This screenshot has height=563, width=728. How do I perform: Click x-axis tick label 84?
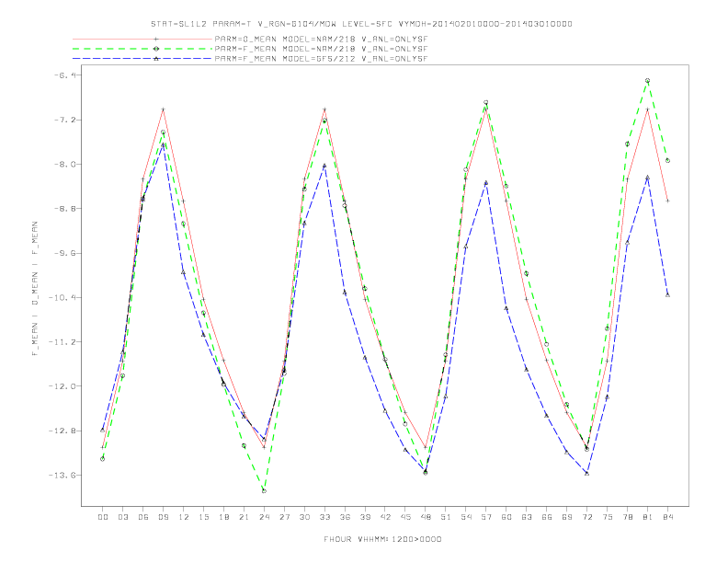click(667, 517)
